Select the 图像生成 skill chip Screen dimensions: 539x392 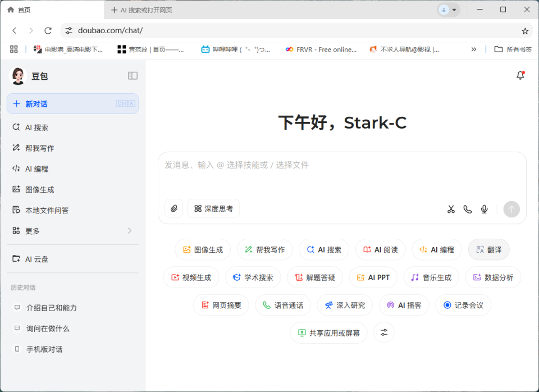tap(203, 250)
